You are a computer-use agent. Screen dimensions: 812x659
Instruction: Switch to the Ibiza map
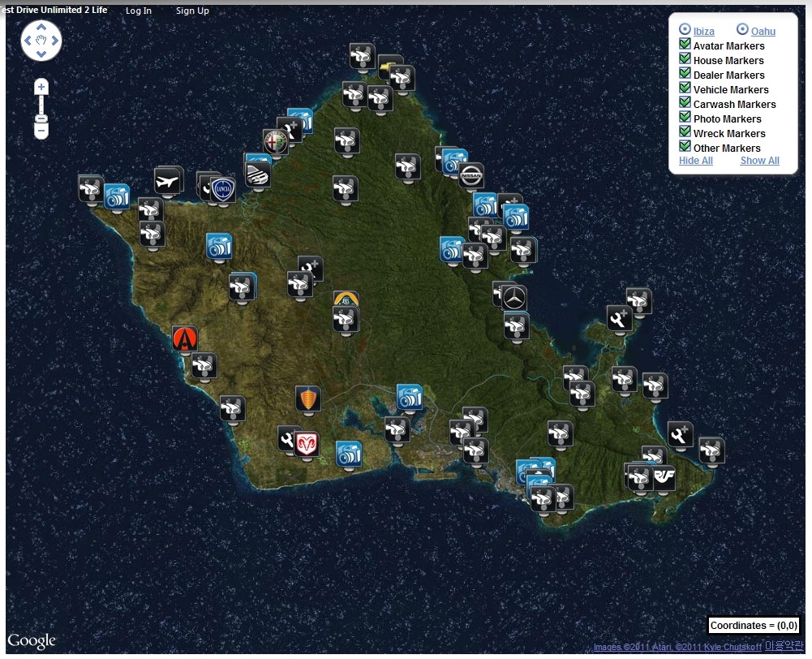point(703,31)
